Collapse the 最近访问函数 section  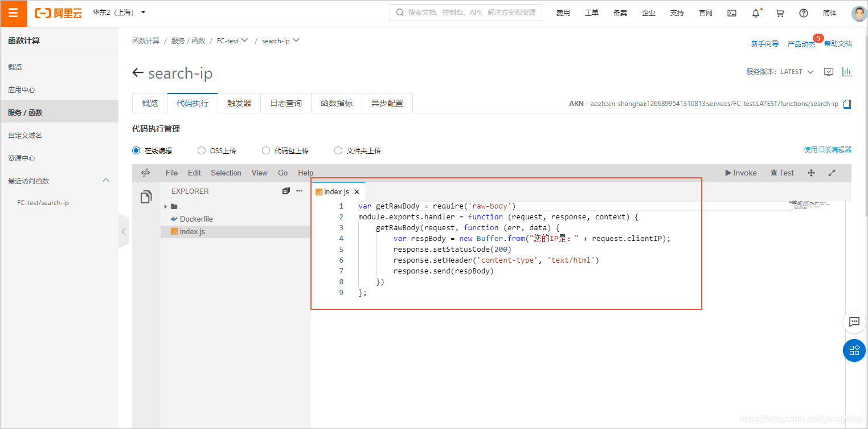106,180
